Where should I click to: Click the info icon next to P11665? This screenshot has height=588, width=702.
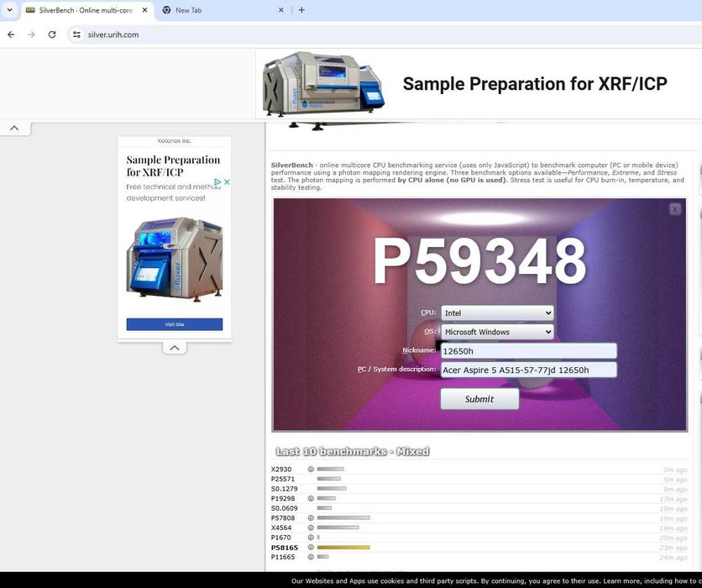(x=311, y=557)
